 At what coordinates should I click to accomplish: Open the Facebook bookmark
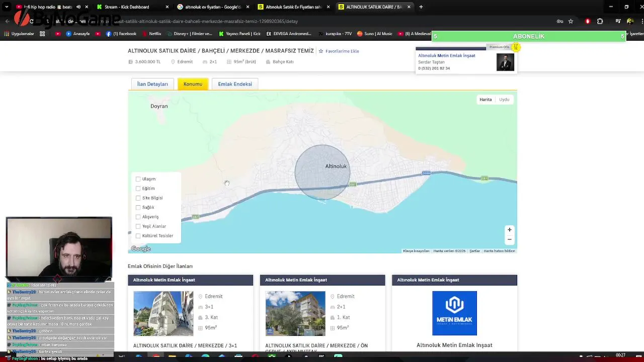pyautogui.click(x=121, y=34)
